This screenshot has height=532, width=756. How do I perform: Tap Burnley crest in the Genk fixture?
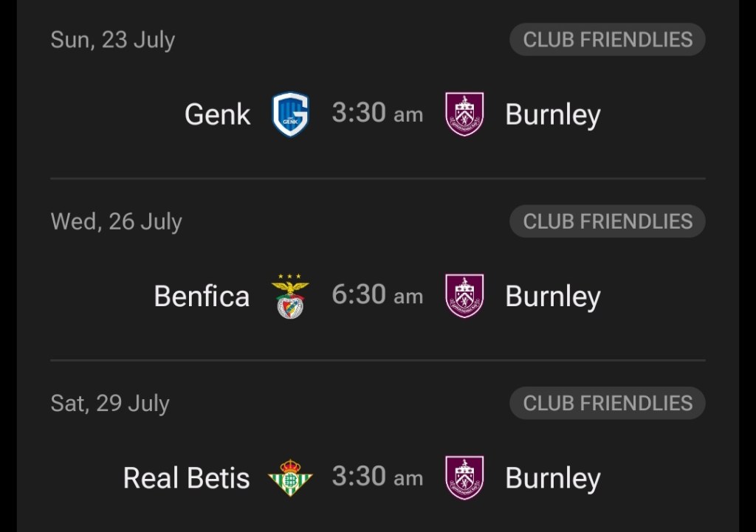464,114
